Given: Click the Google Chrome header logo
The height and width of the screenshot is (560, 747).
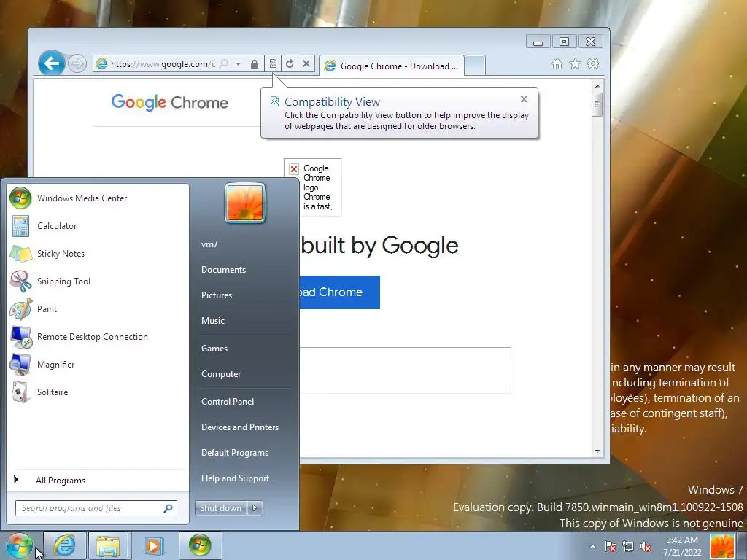Looking at the screenshot, I should click(x=169, y=102).
